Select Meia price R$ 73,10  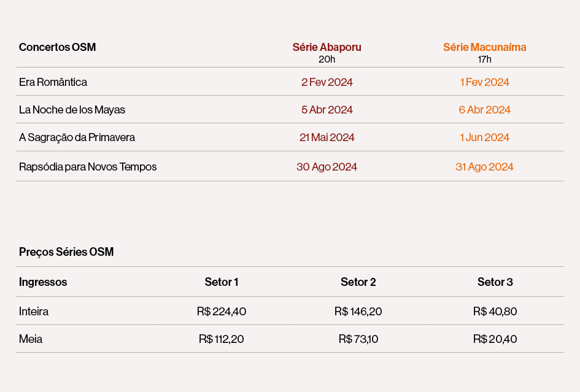358,339
